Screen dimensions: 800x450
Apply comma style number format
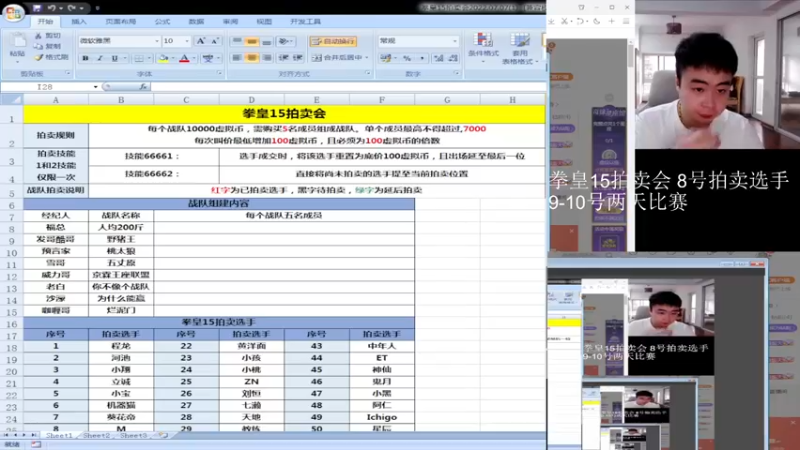point(422,58)
